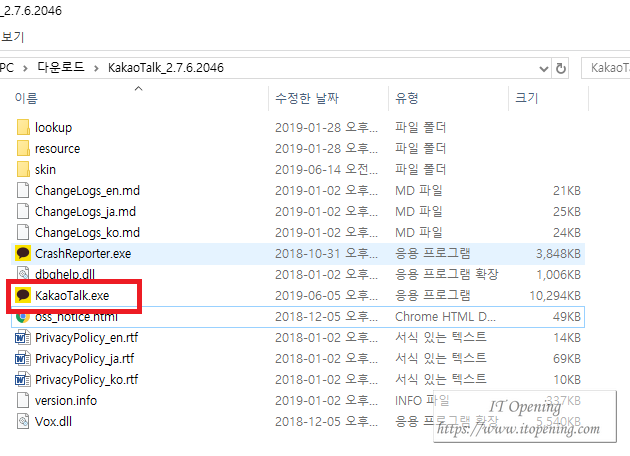Click the version.info file icon
The width and height of the screenshot is (630, 456).
point(23,400)
